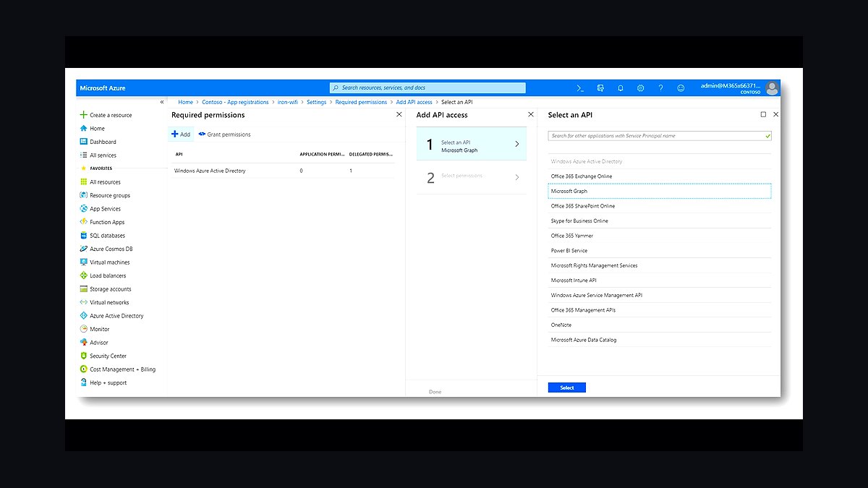Image resolution: width=868 pixels, height=488 pixels.
Task: Open Cloud Shell icon in top bar
Action: 580,88
